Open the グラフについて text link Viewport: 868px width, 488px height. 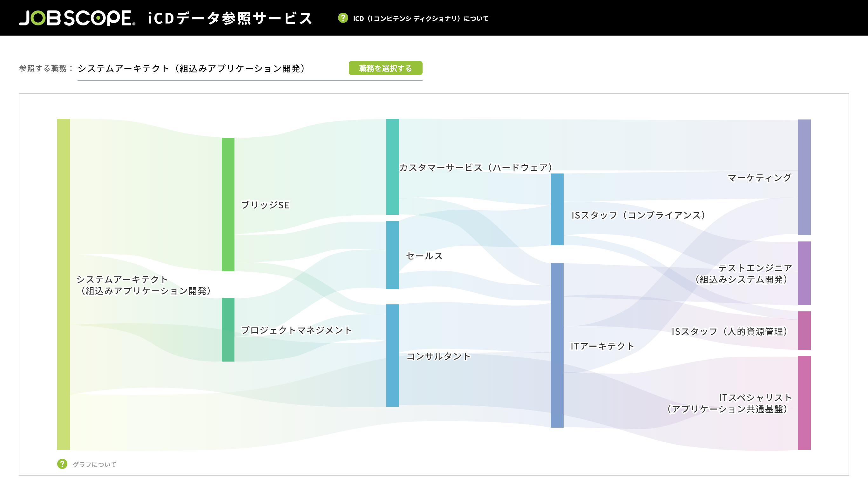click(94, 464)
